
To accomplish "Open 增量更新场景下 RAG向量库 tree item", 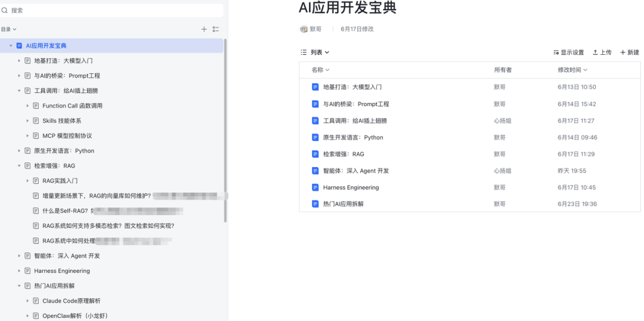I will coord(97,196).
